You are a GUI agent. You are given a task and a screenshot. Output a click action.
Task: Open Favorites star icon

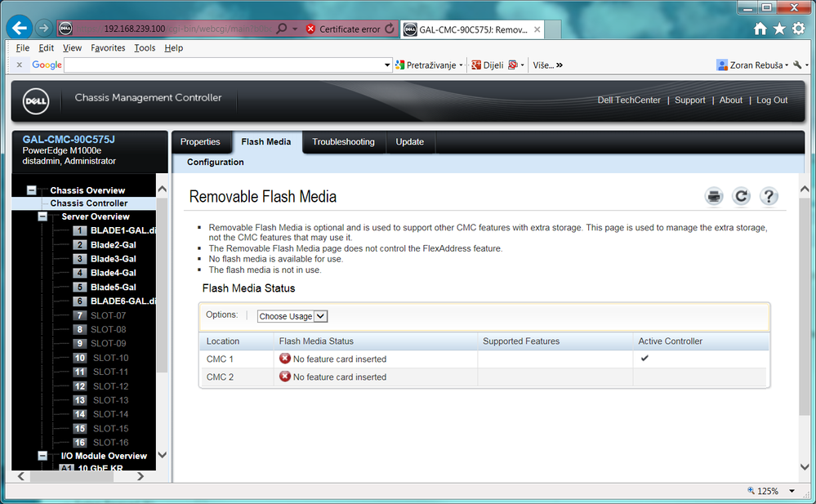tap(779, 29)
